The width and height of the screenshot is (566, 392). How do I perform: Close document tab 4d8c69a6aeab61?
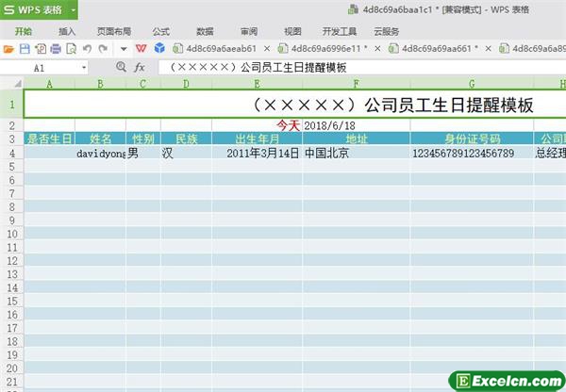267,48
